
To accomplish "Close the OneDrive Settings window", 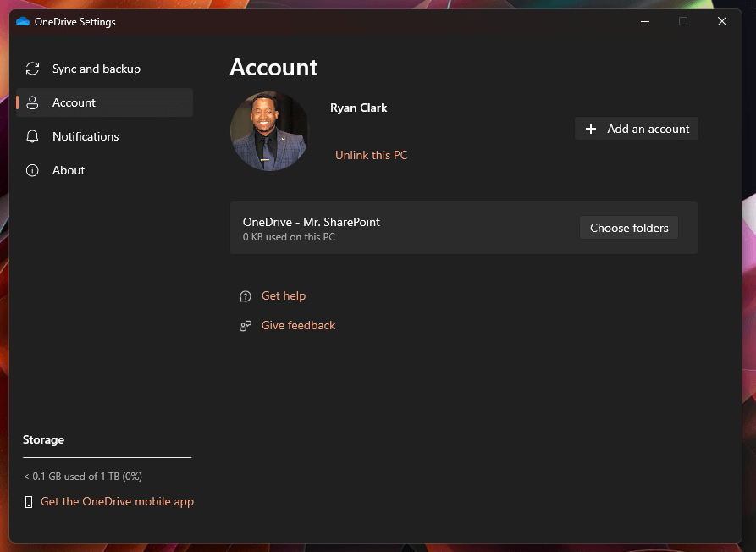I will pos(722,22).
